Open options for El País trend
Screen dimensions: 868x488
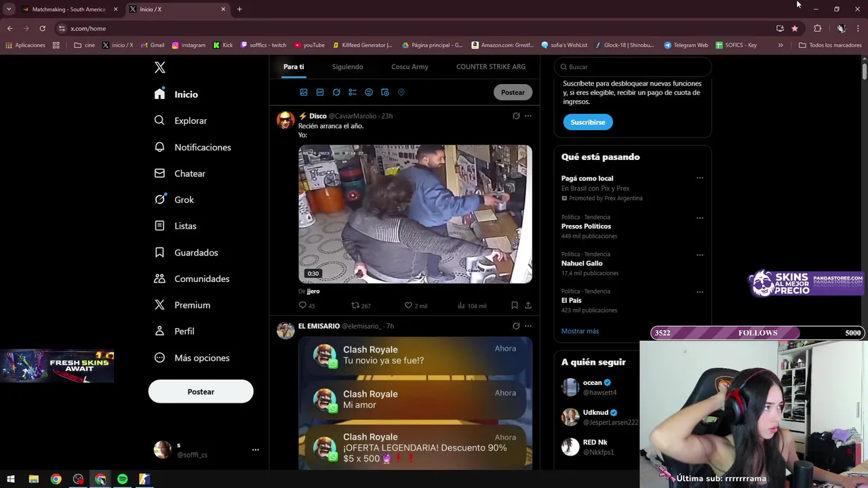pyautogui.click(x=700, y=292)
